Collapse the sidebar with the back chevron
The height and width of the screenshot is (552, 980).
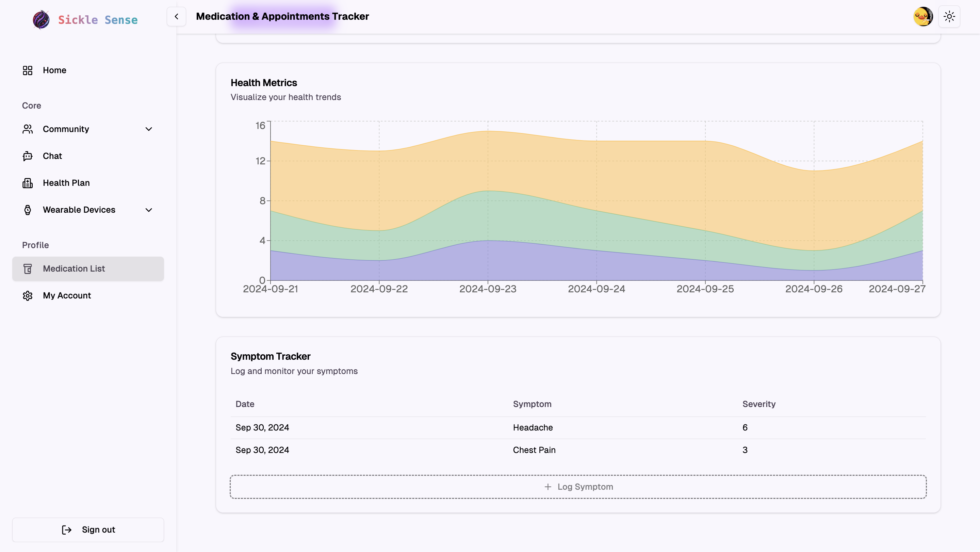176,16
